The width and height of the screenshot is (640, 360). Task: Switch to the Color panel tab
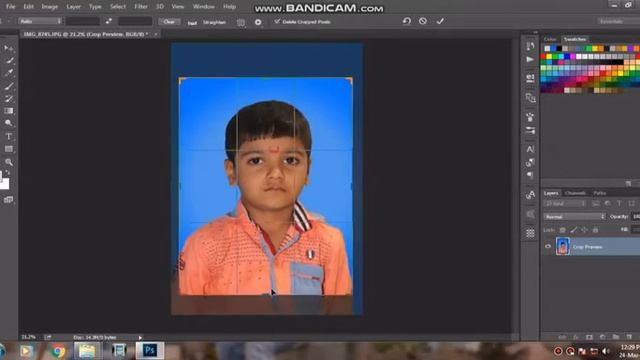550,39
